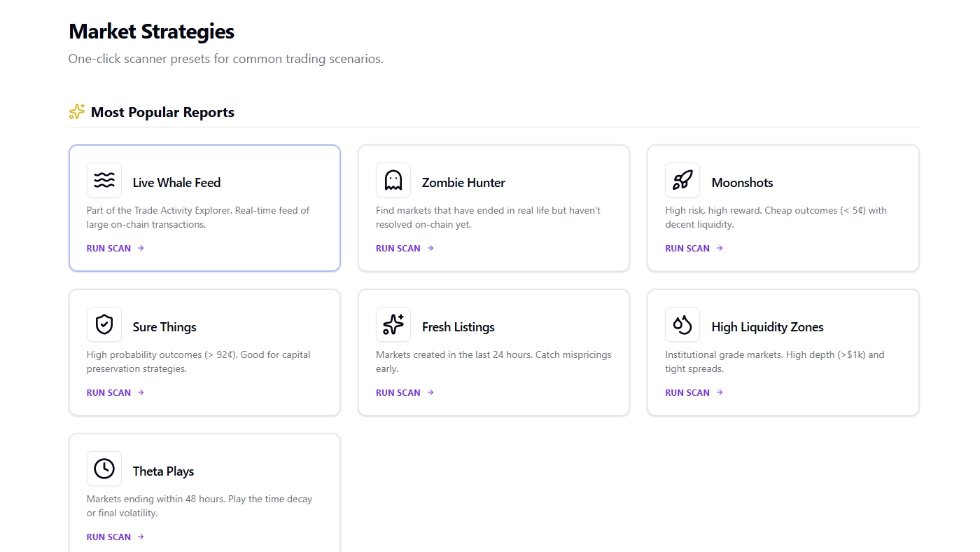Click the ghost icon on Zombie Hunter
This screenshot has height=552, width=980.
[393, 181]
